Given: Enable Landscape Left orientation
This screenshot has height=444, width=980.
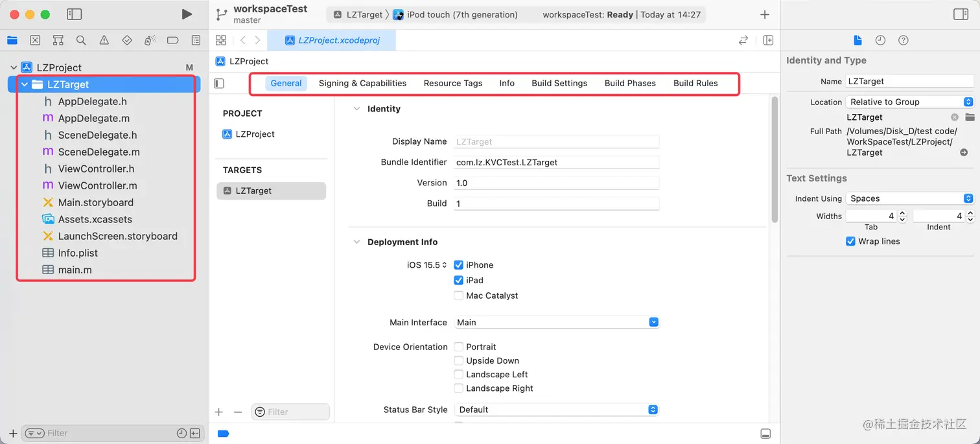Looking at the screenshot, I should pos(459,375).
